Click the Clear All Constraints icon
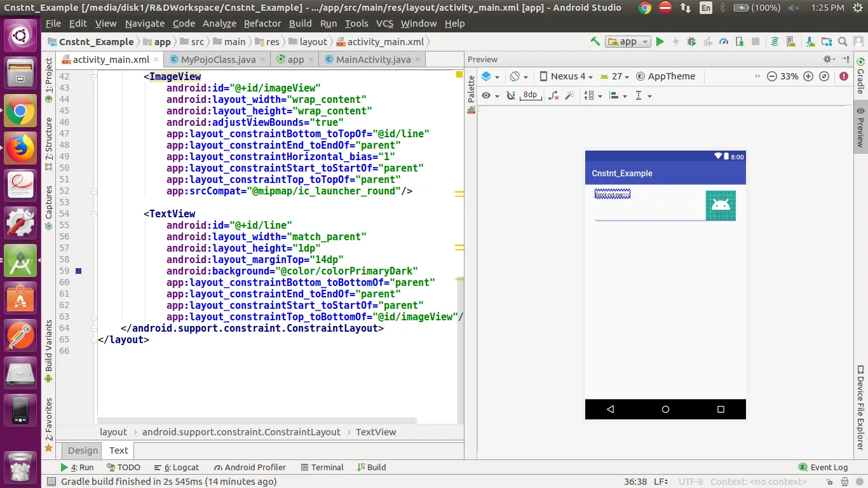Image resolution: width=868 pixels, height=488 pixels. click(x=553, y=95)
